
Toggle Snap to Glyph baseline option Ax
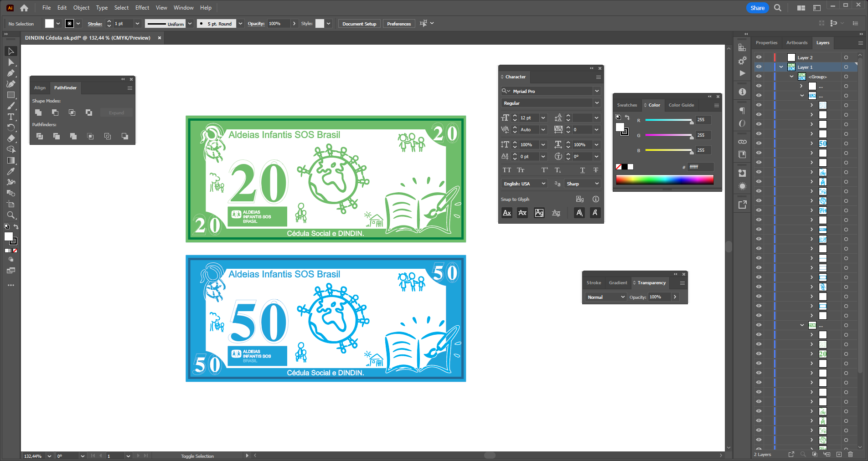point(507,213)
